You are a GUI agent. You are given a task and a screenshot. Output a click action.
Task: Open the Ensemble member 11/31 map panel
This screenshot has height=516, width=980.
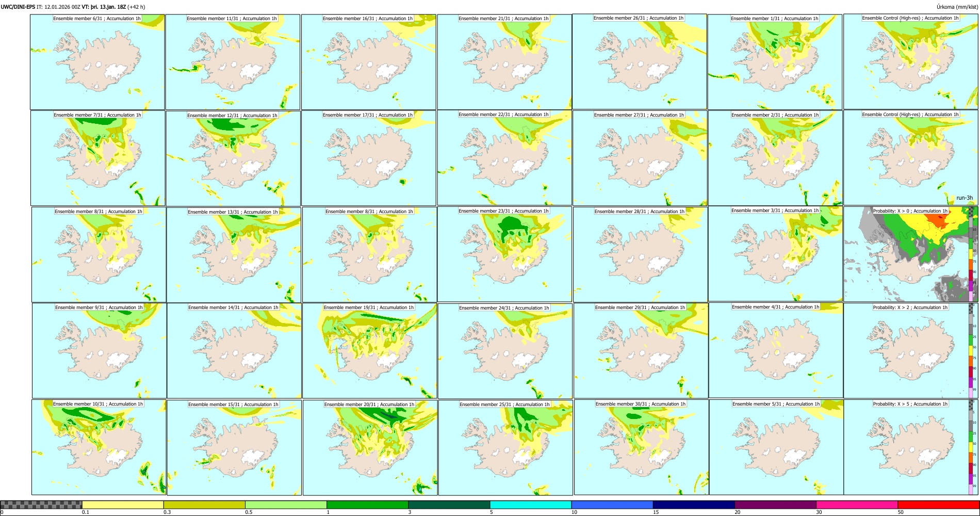point(233,62)
